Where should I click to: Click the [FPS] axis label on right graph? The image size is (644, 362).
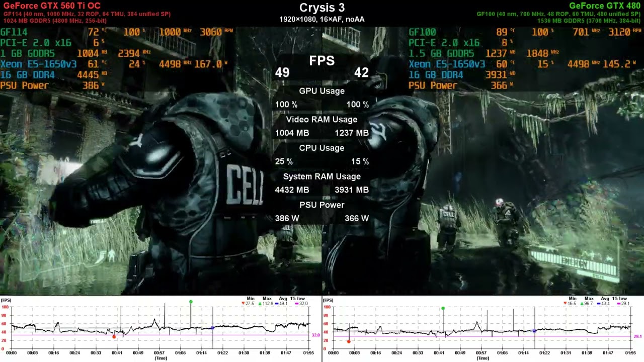point(329,300)
